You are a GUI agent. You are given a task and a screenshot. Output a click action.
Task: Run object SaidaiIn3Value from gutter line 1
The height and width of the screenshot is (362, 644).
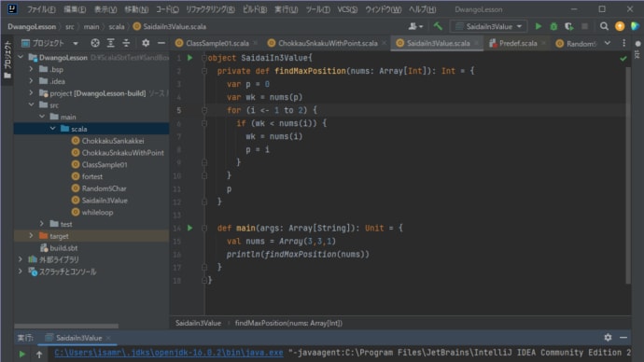click(190, 58)
